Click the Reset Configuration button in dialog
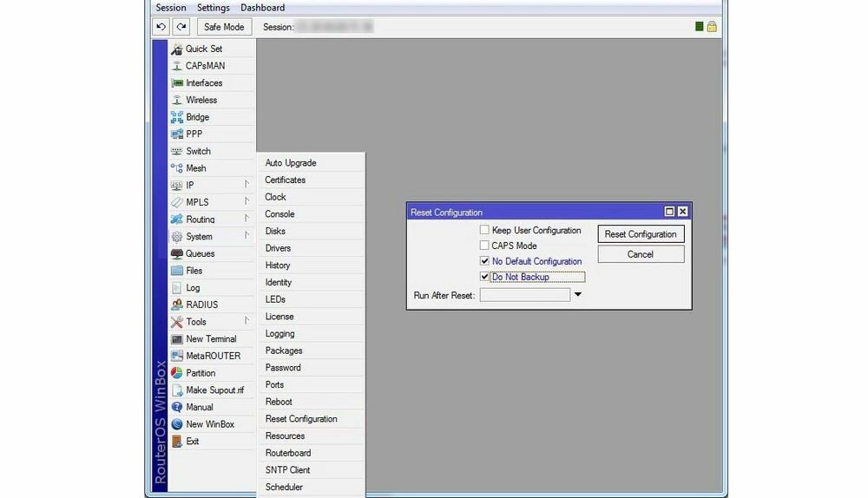 click(641, 234)
